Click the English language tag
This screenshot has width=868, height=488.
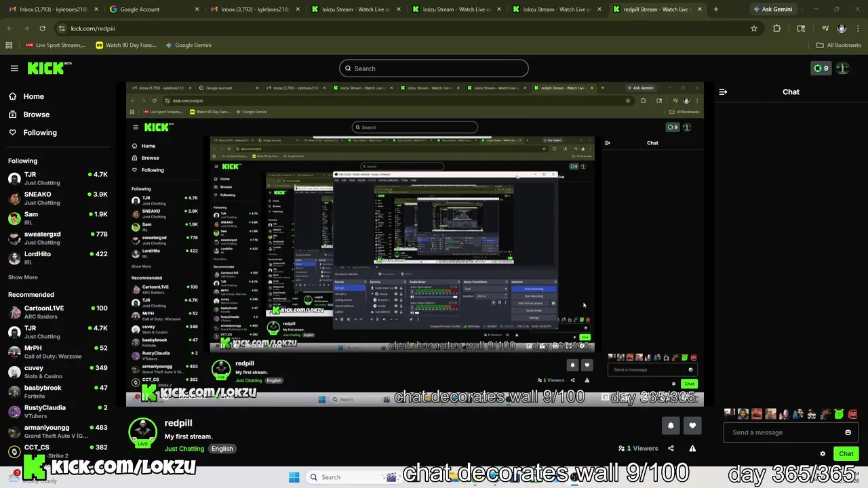click(222, 449)
